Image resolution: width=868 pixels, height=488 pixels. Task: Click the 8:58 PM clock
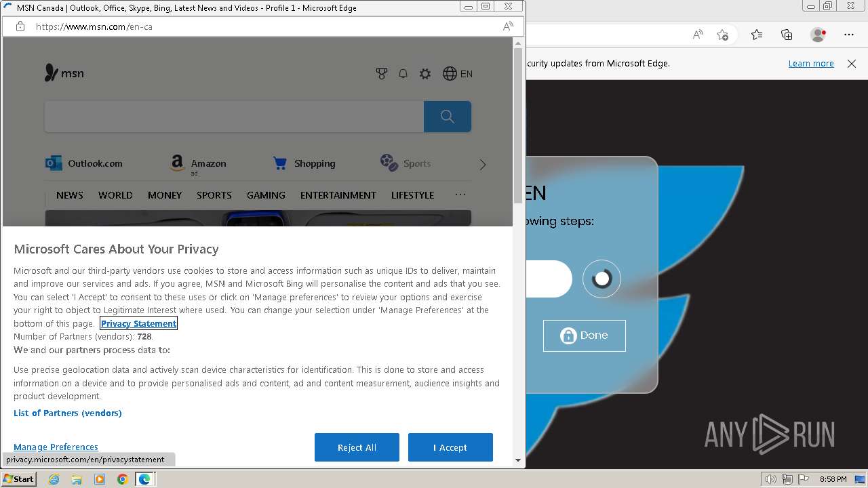[833, 479]
